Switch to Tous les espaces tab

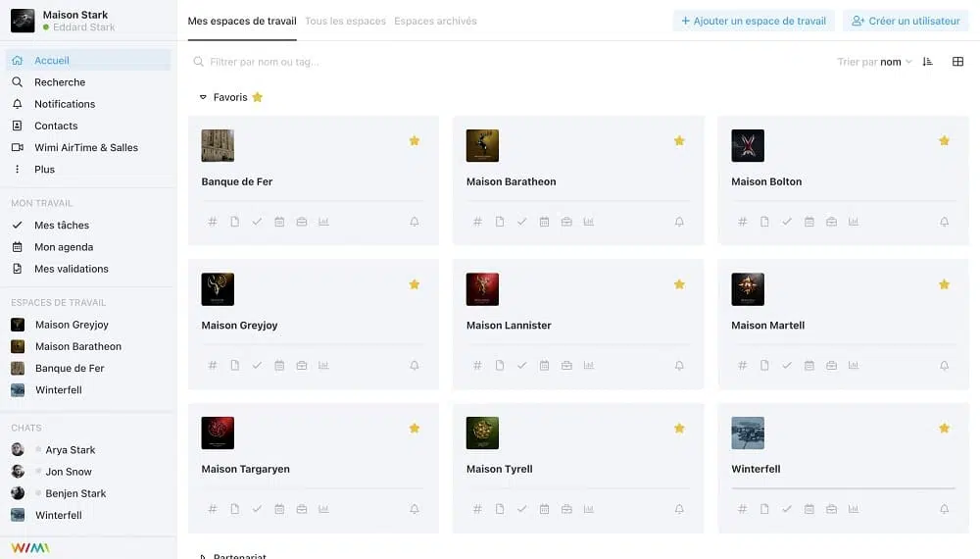click(x=345, y=21)
